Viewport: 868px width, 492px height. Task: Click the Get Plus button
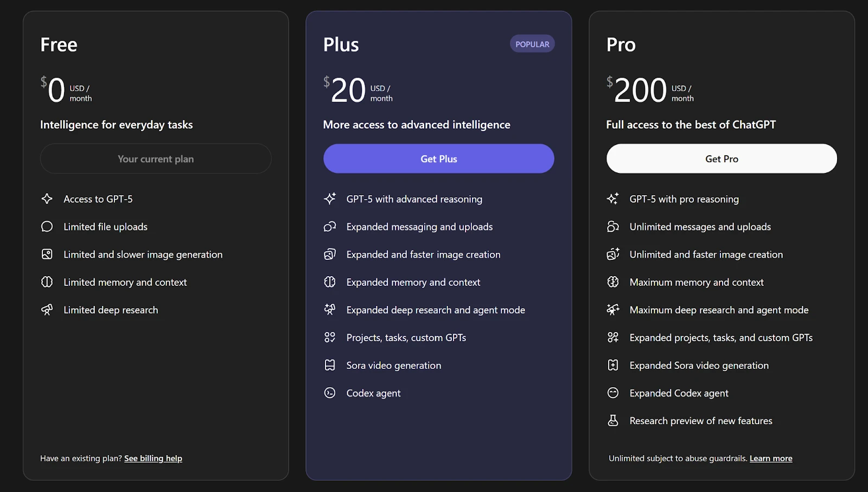(x=438, y=159)
